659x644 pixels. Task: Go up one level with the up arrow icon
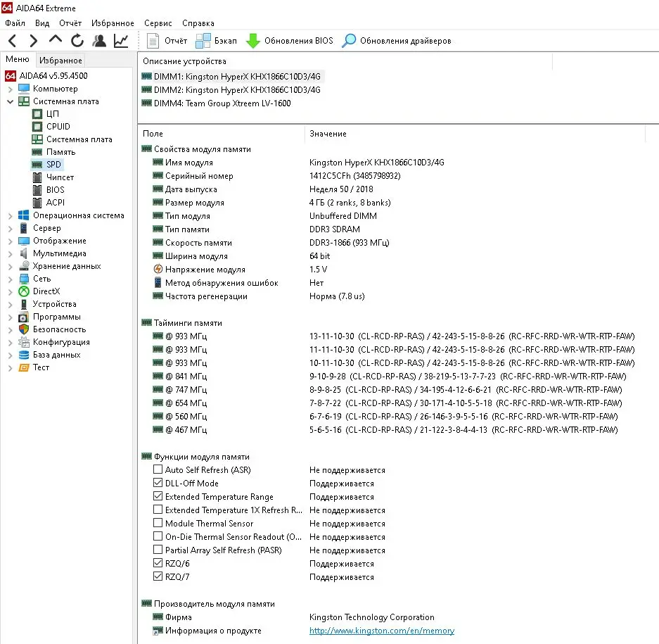click(55, 40)
